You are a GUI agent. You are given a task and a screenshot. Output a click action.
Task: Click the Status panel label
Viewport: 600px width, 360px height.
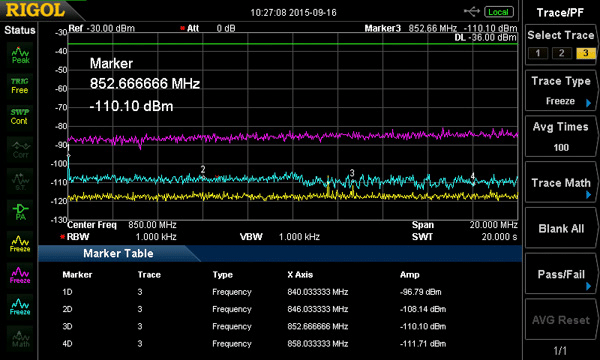pos(20,30)
